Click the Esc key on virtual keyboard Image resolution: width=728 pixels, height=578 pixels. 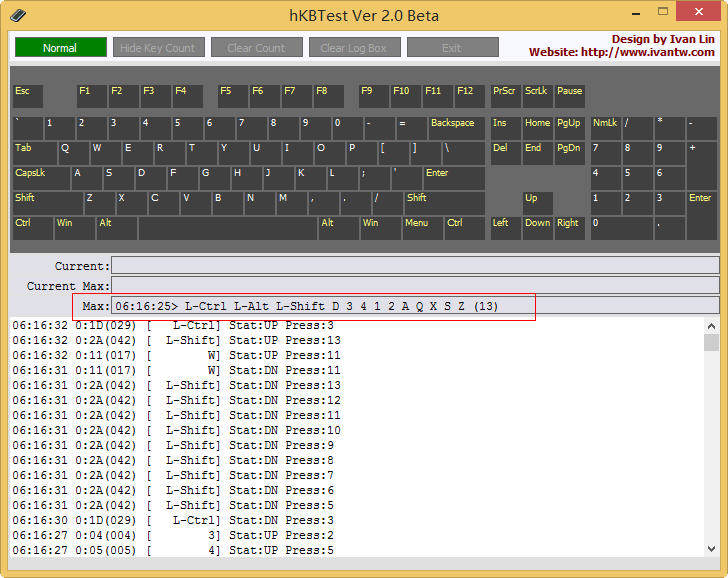[27, 96]
